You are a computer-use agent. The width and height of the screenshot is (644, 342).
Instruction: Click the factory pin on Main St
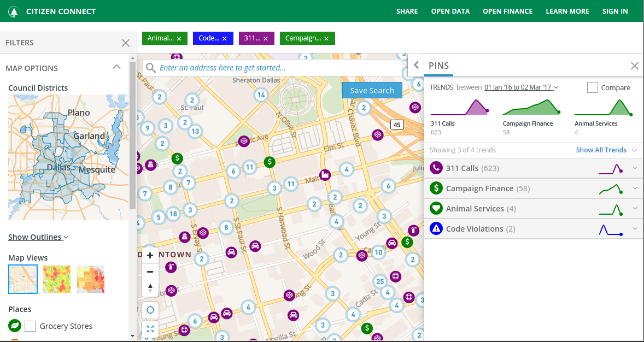point(325,175)
